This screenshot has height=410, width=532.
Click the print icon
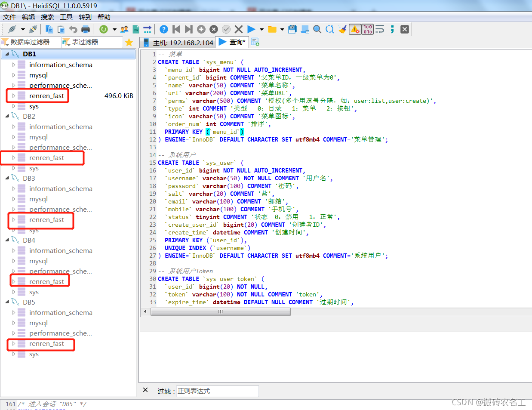click(86, 29)
